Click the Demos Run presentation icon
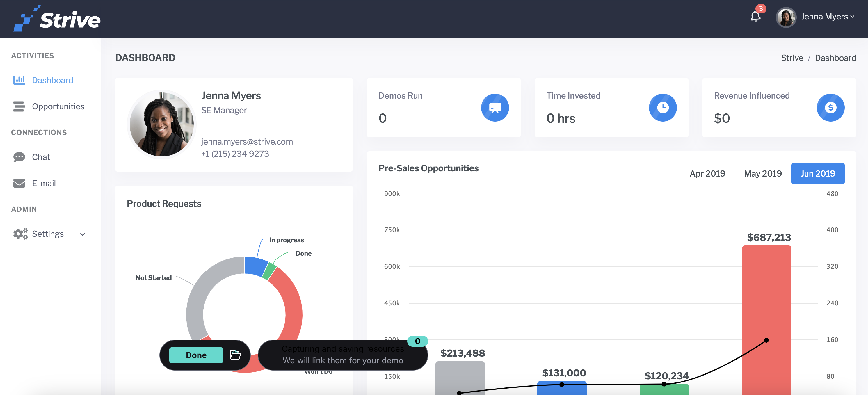Image resolution: width=868 pixels, height=395 pixels. (x=495, y=108)
